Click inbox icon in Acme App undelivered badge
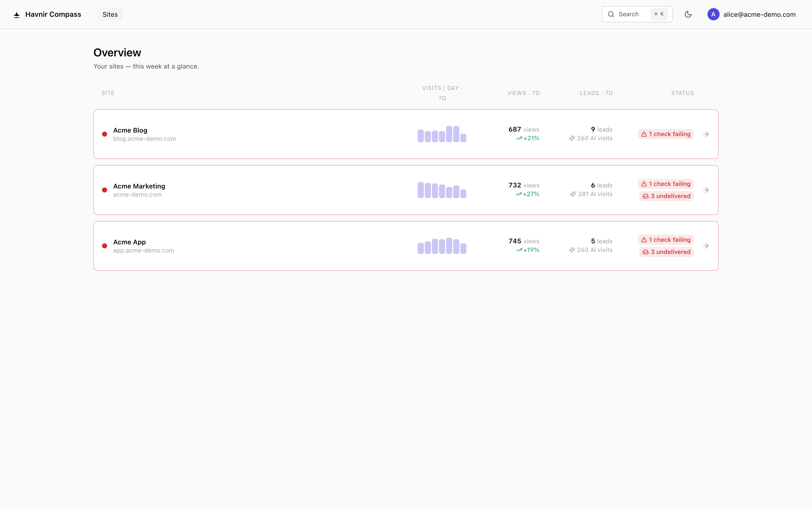The image size is (812, 508). point(646,252)
